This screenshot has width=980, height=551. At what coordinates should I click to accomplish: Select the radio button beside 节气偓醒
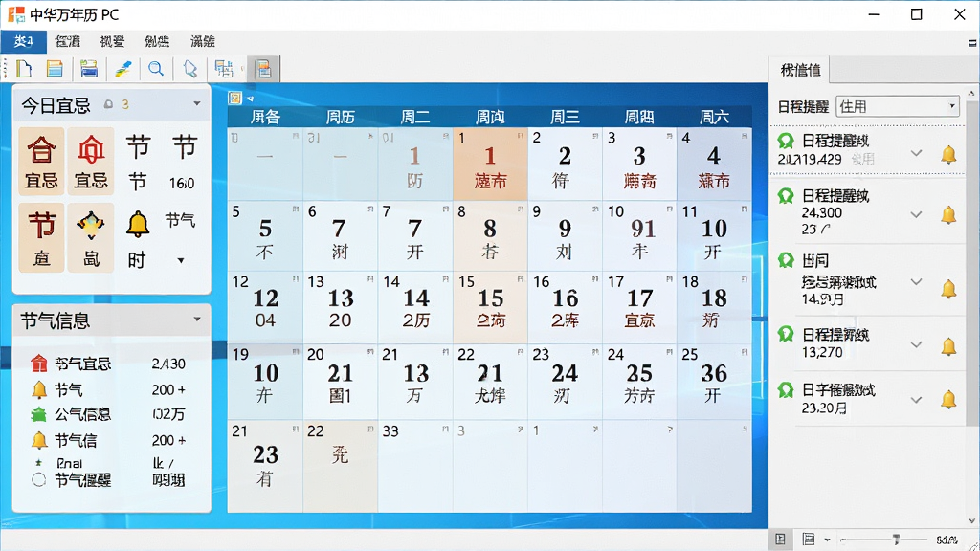tap(38, 480)
